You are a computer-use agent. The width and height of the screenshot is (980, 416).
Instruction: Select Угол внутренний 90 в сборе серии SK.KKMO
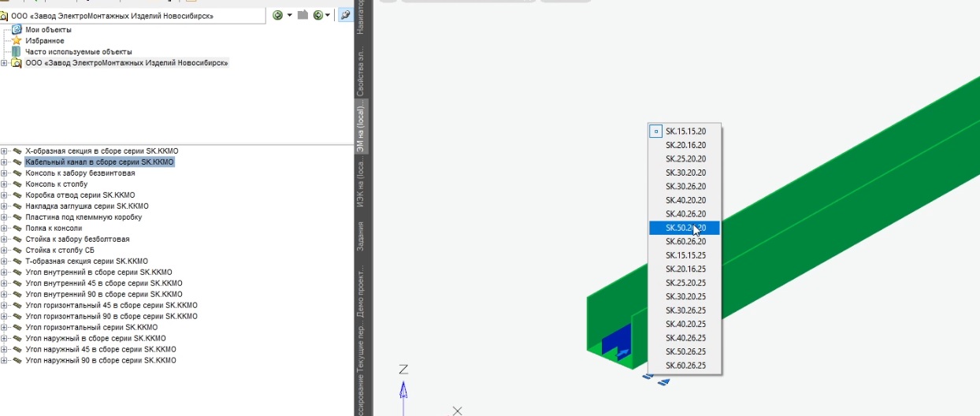104,294
